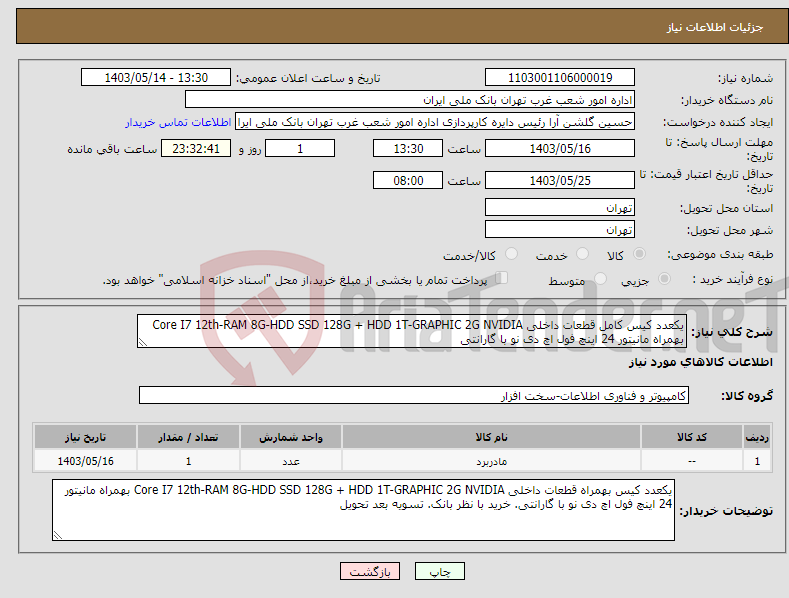Click the response deadline time 13:30 field
This screenshot has height=598, width=789.
click(x=408, y=148)
